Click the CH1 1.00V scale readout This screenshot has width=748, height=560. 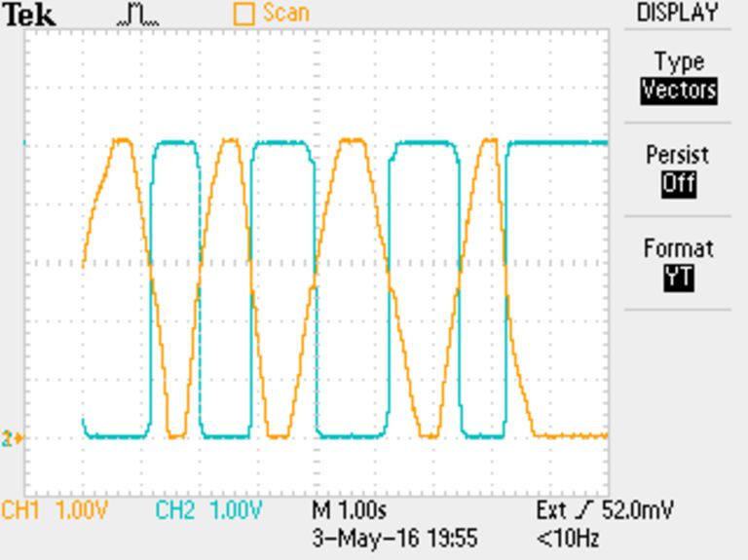55,511
